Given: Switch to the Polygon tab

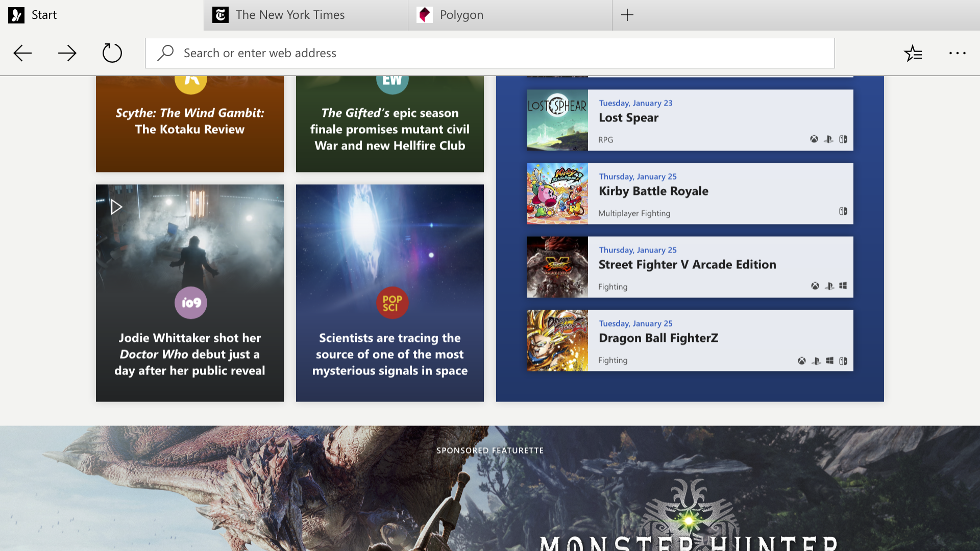Looking at the screenshot, I should tap(510, 15).
